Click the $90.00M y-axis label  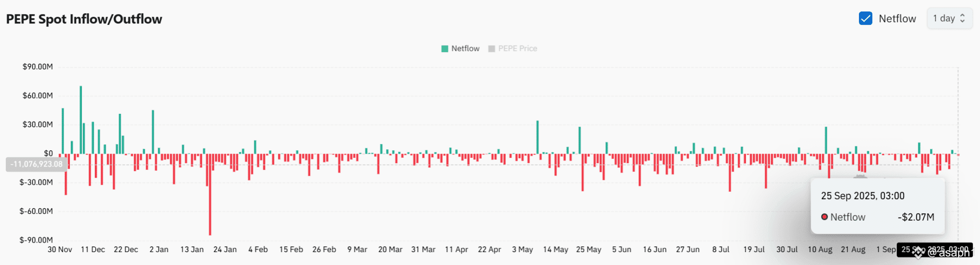pyautogui.click(x=37, y=66)
